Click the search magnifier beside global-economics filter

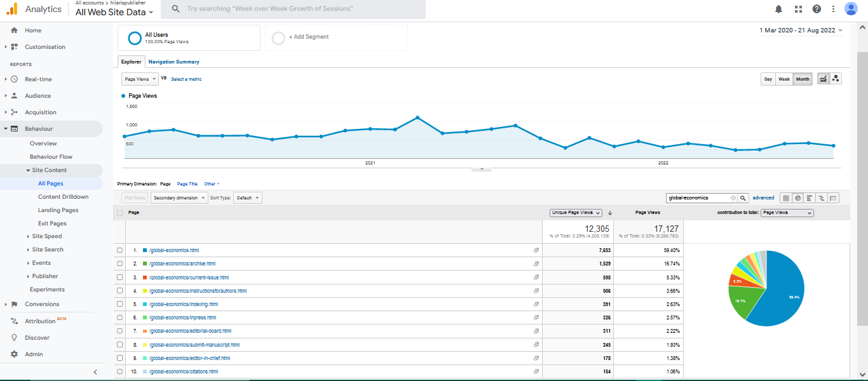[x=743, y=198]
